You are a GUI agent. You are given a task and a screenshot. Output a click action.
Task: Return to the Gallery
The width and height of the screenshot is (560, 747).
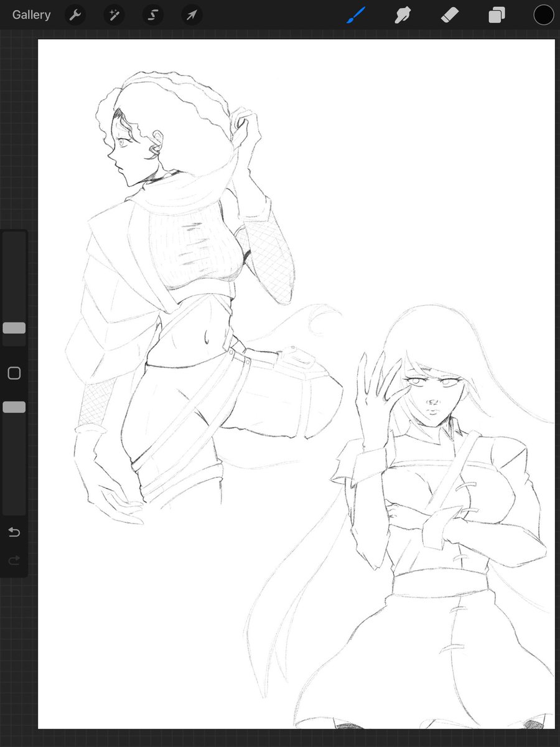tap(31, 15)
